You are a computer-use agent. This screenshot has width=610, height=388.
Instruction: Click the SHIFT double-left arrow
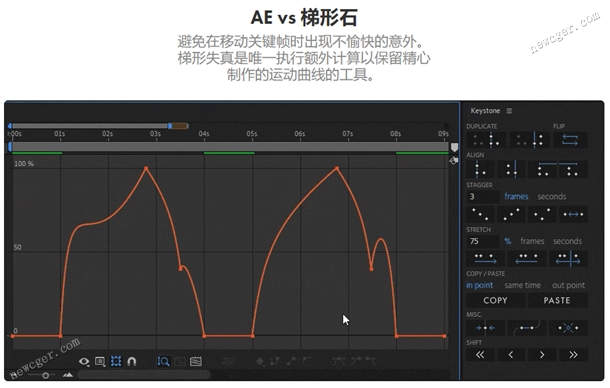click(480, 355)
